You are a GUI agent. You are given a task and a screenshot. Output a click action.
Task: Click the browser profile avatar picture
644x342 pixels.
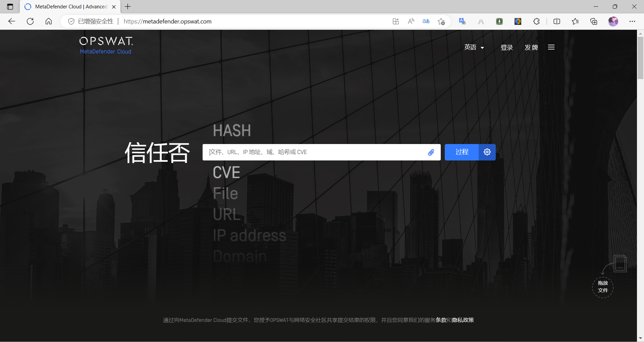(x=613, y=21)
